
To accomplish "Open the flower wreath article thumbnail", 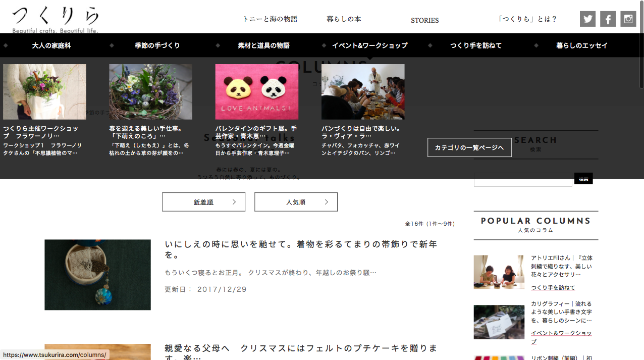I will click(x=150, y=92).
